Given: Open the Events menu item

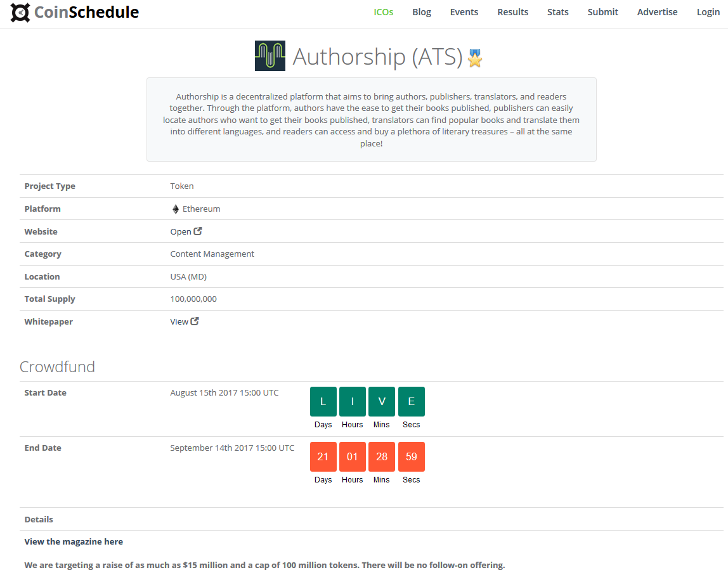Looking at the screenshot, I should (464, 12).
